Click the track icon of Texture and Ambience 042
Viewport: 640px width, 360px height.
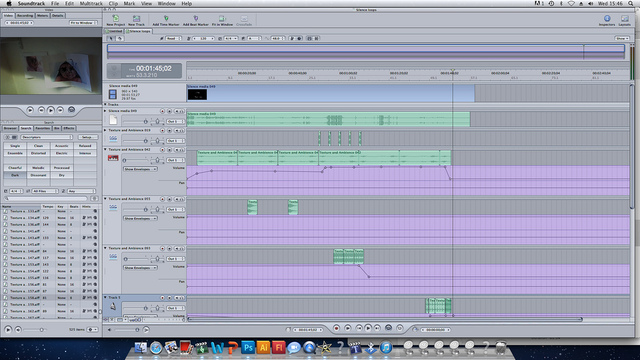[x=113, y=158]
